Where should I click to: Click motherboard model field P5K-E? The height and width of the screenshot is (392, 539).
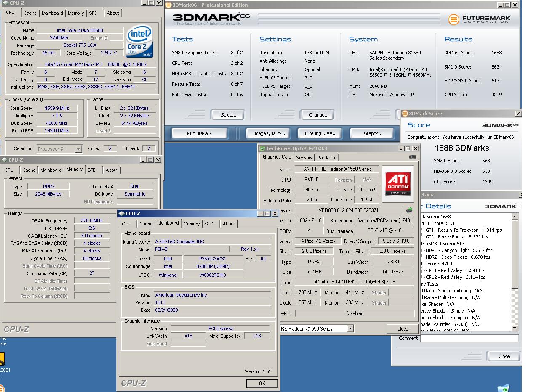pos(192,249)
